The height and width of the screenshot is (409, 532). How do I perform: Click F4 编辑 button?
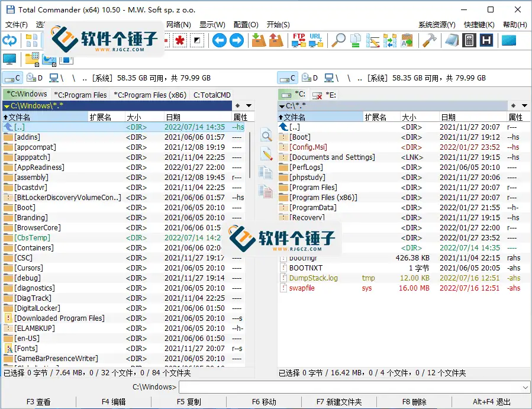(114, 402)
